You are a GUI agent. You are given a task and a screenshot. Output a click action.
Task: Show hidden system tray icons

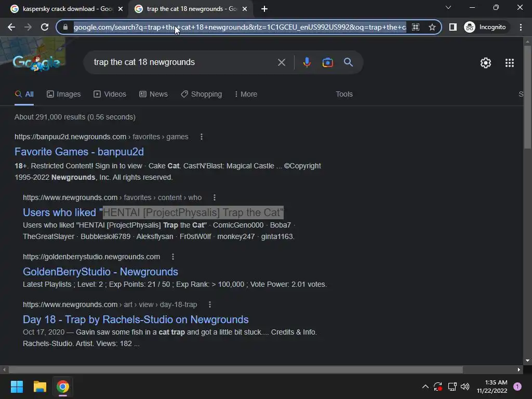point(425,387)
